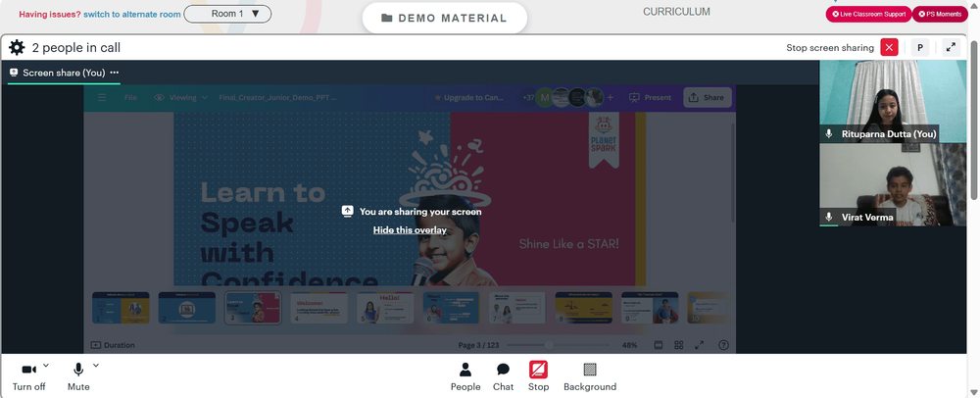Screen dimensions: 980x398
Task: Open the Canva grid view icon
Action: [679, 345]
